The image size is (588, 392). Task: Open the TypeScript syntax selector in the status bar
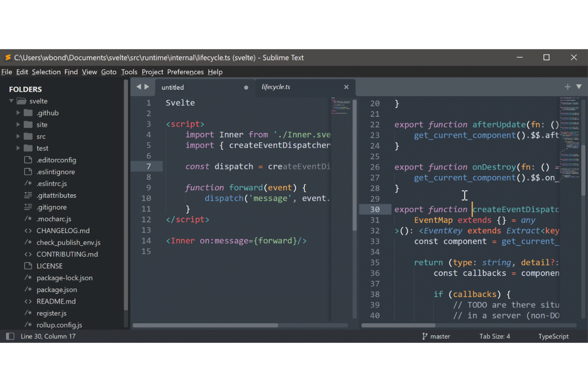tap(553, 336)
